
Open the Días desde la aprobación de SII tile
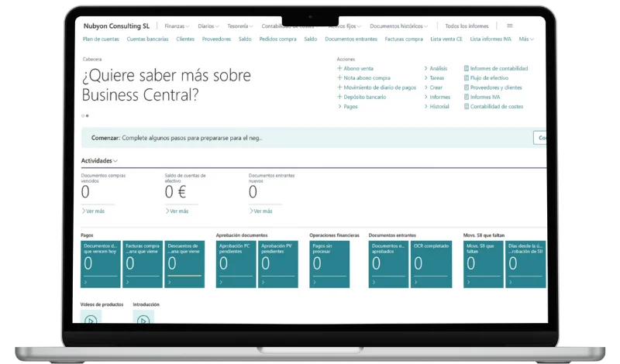[x=525, y=264]
